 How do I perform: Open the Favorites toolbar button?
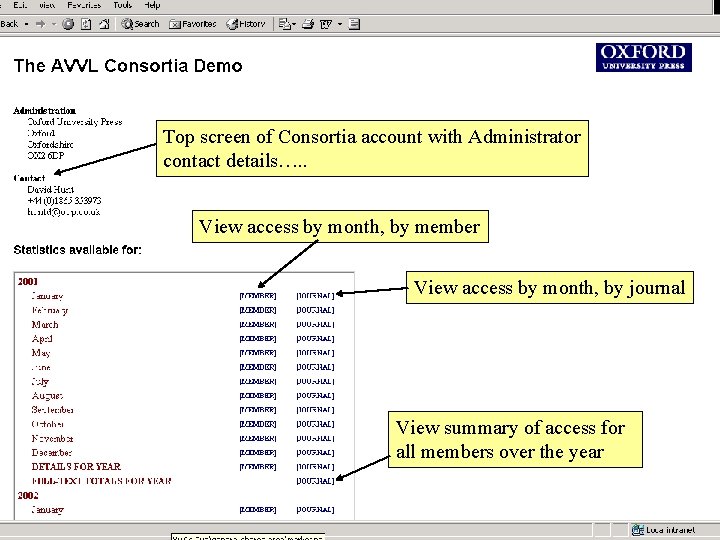coord(192,24)
